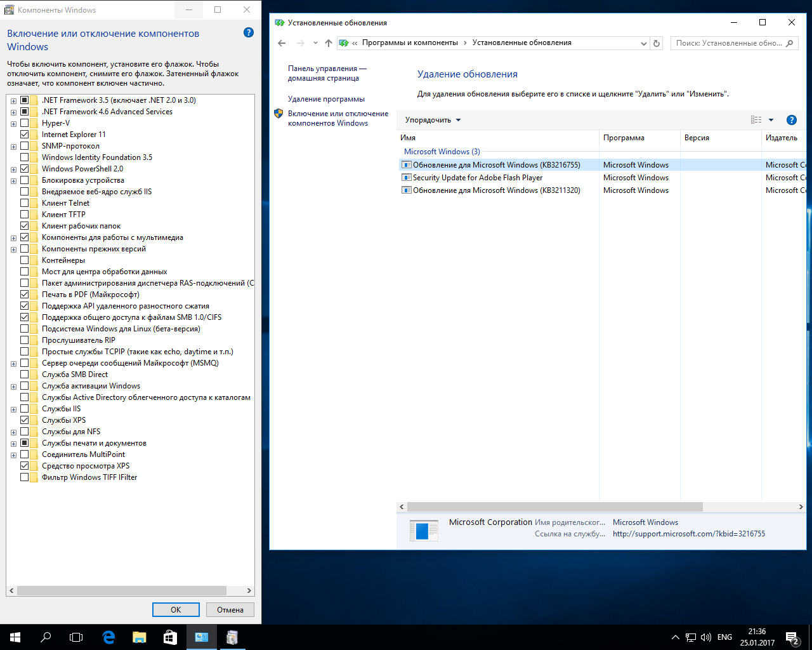
Task: Click Программы и компоненты breadcrumb
Action: pyautogui.click(x=410, y=43)
